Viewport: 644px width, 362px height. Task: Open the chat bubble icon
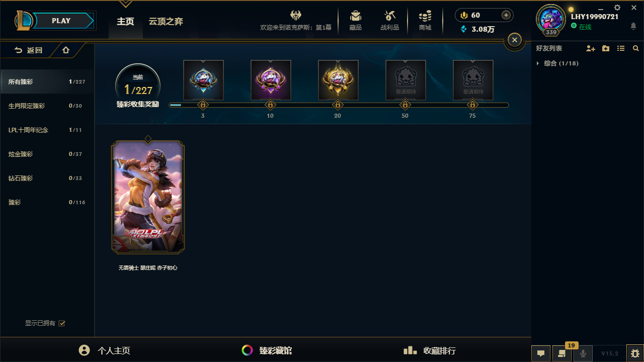point(541,353)
